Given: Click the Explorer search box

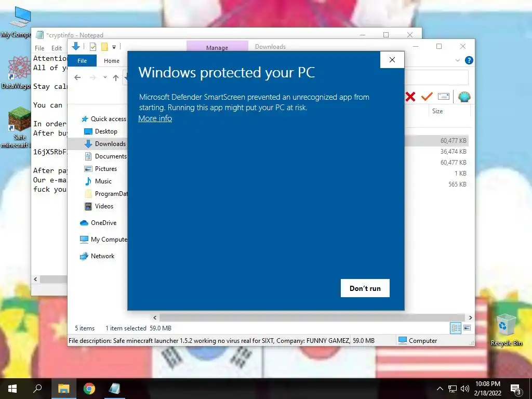Looking at the screenshot, I should point(437,78).
